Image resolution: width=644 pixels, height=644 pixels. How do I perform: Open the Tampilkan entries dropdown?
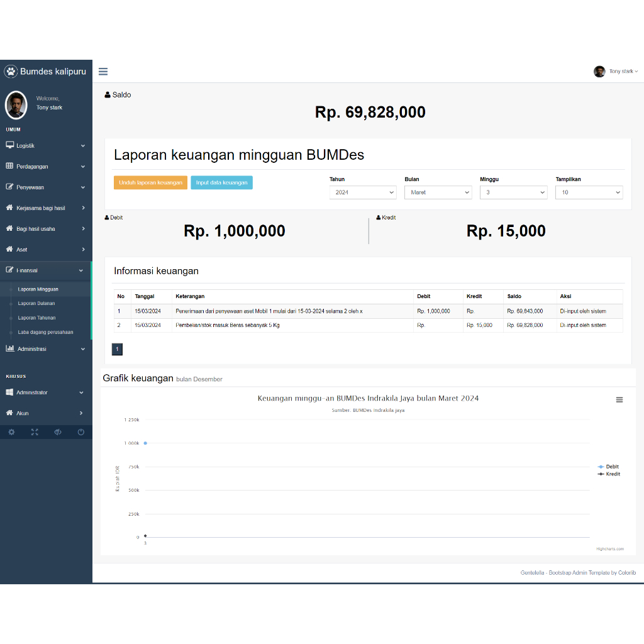click(589, 192)
